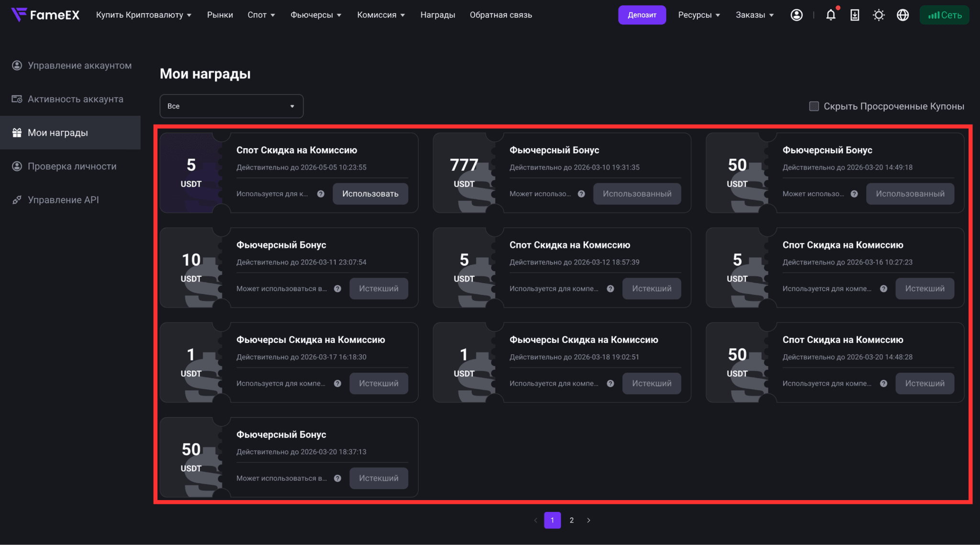
Task: Open info tooltip for the usable 5 USDT spot coupon
Action: [x=321, y=194]
